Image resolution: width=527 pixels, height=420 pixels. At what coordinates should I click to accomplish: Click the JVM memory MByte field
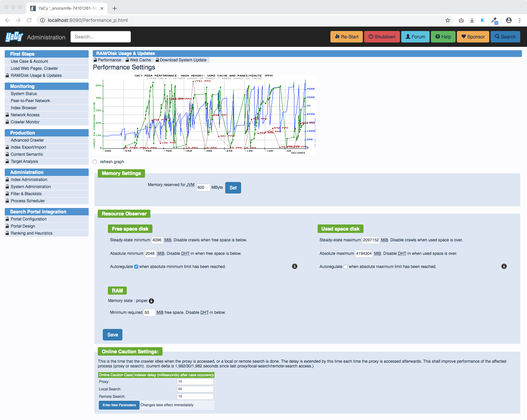coord(203,187)
